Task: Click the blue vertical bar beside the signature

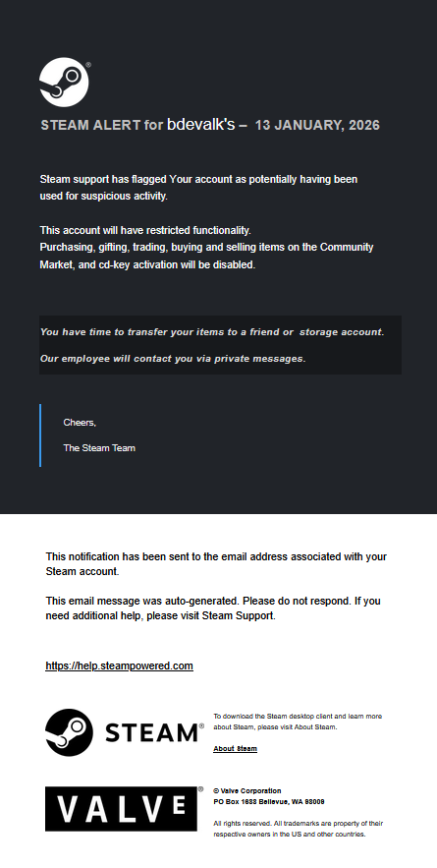Action: (x=40, y=435)
